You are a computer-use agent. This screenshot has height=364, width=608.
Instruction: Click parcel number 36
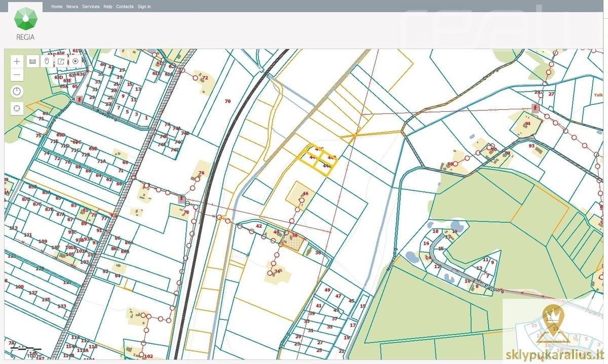[318, 253]
